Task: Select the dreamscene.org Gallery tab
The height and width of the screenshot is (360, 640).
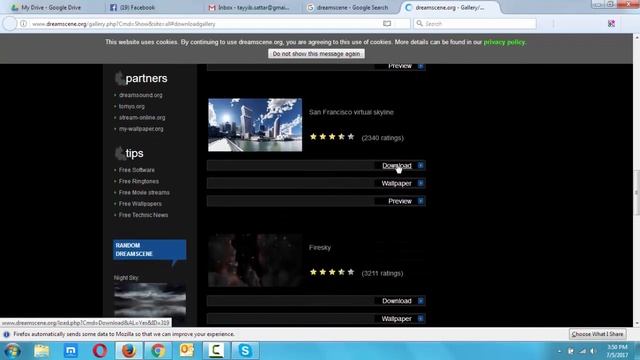Action: (449, 7)
